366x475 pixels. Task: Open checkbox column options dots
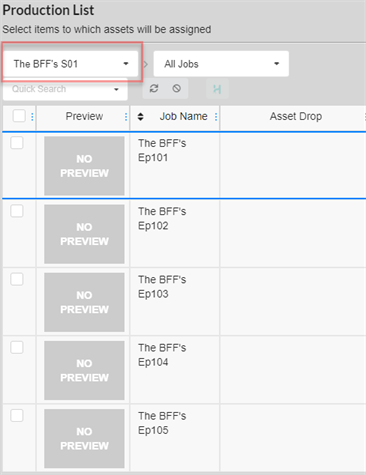[x=32, y=116]
